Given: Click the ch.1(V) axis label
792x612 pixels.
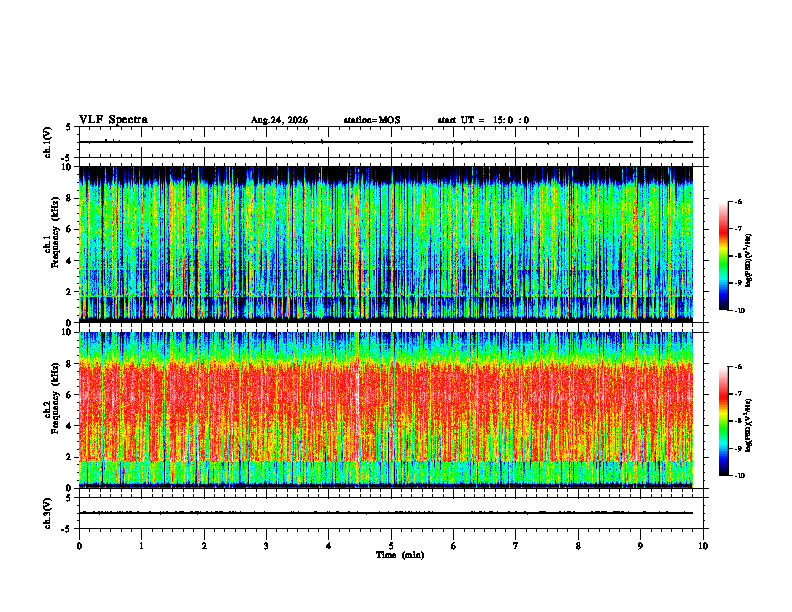Looking at the screenshot, I should (48, 142).
